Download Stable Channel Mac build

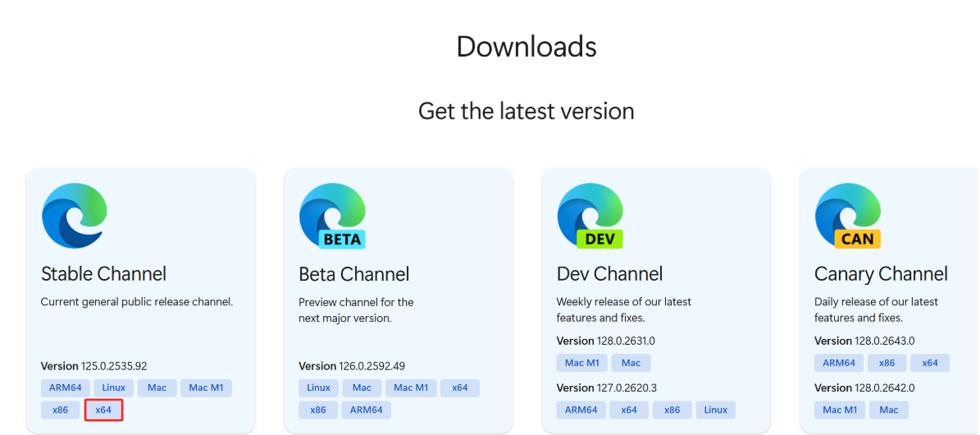click(x=157, y=388)
